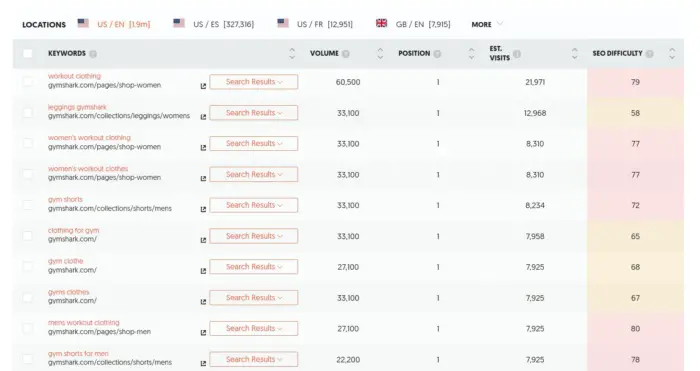The image size is (700, 371).
Task: Sort by the Keywords column arrows
Action: point(292,54)
